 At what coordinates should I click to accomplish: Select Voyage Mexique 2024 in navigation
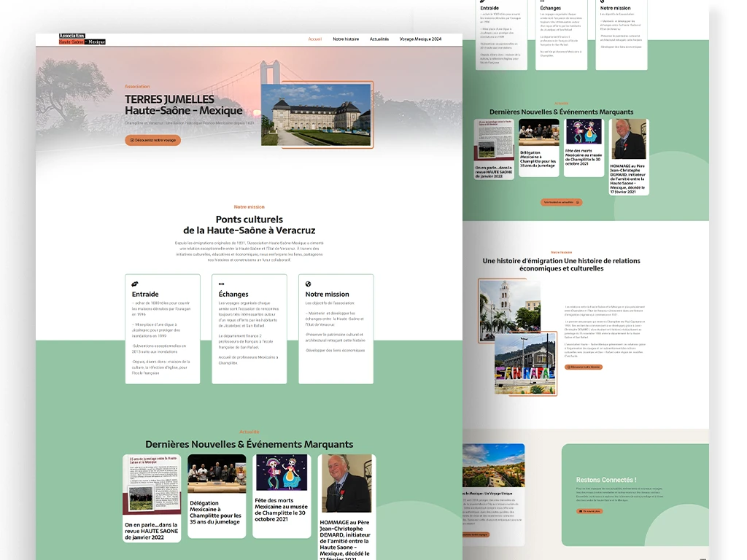coord(420,39)
